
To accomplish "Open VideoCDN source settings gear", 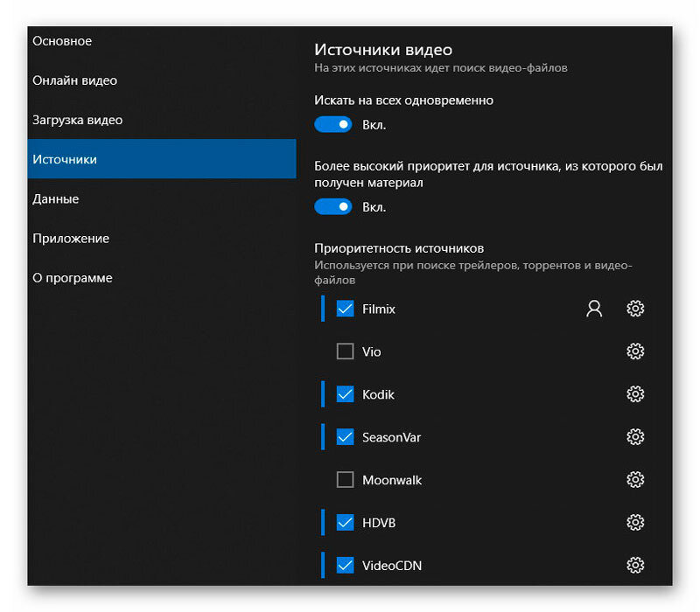I will (x=635, y=566).
